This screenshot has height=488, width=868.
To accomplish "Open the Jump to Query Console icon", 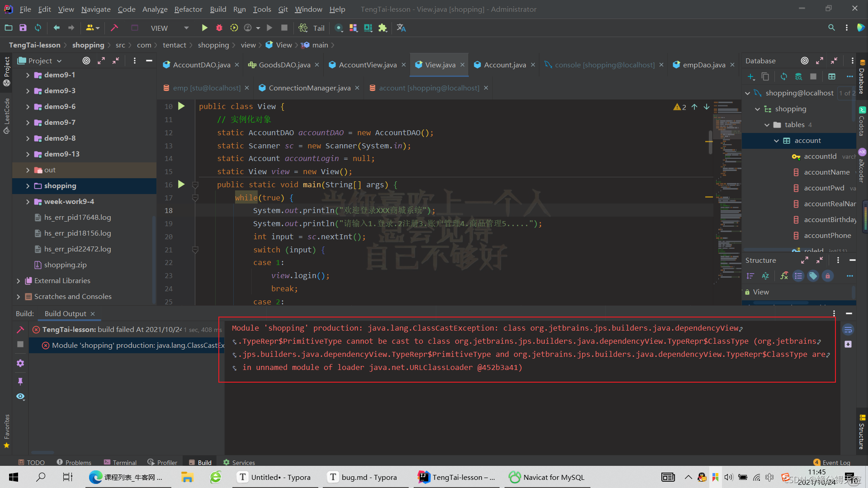I will [x=798, y=76].
